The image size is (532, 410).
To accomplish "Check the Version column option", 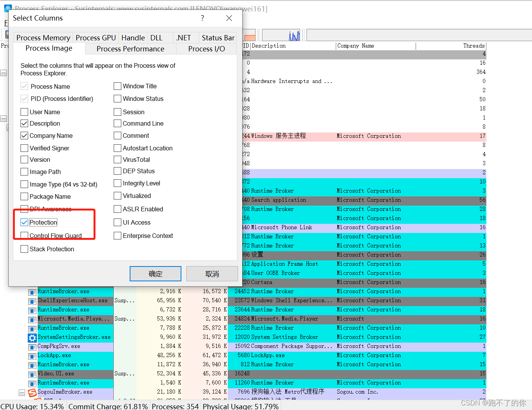I will 24,160.
